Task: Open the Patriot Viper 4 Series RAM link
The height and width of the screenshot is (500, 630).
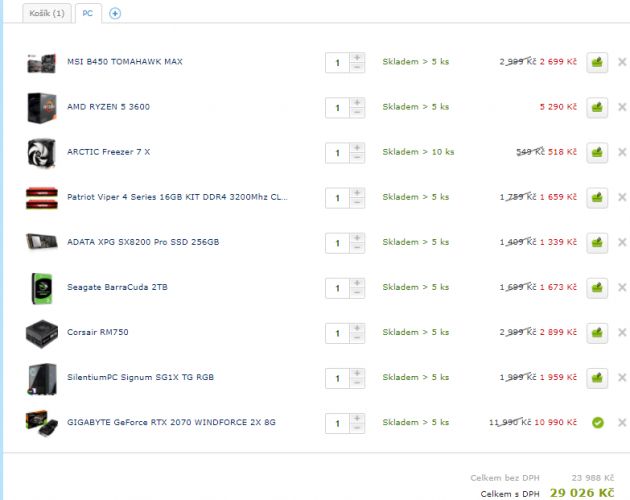Action: (177, 197)
